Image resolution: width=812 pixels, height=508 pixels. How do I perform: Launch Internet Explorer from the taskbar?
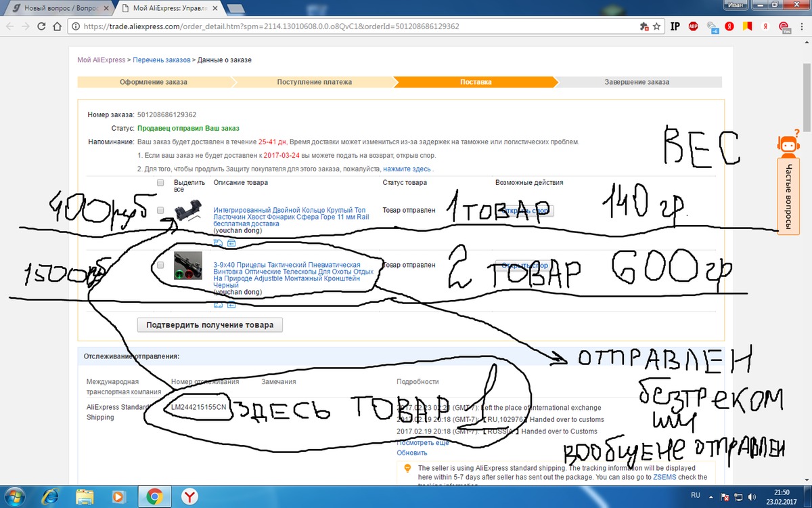click(x=51, y=496)
